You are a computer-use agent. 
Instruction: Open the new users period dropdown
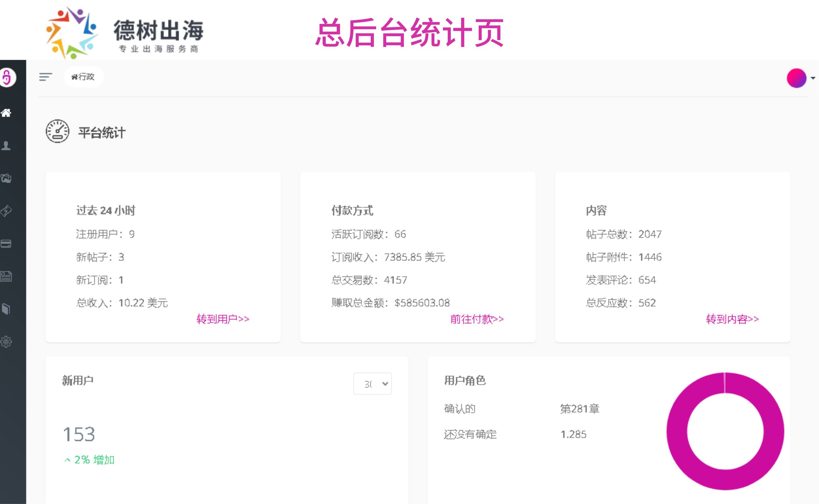coord(372,384)
